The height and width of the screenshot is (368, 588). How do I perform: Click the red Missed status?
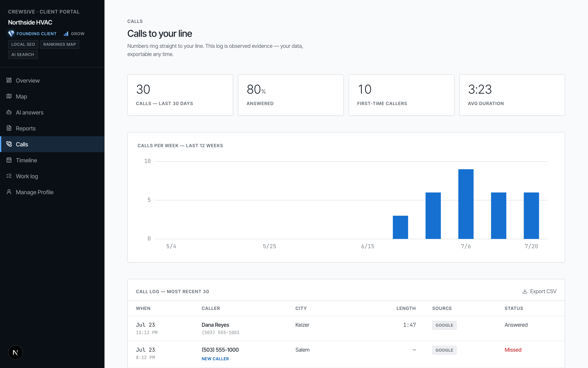[513, 350]
